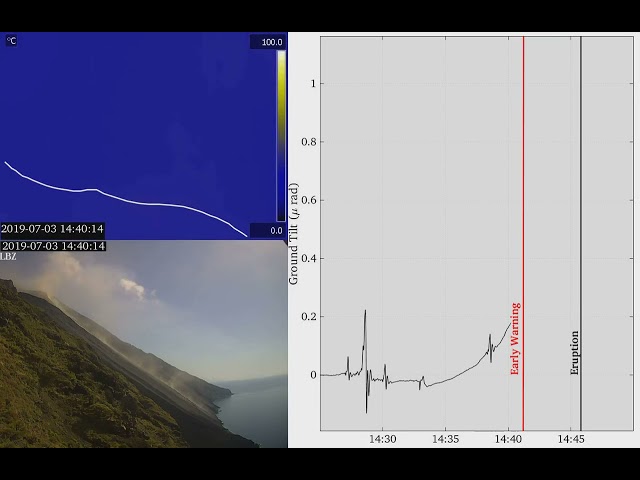Click the visible camera timestamp below thermal view

(53, 246)
